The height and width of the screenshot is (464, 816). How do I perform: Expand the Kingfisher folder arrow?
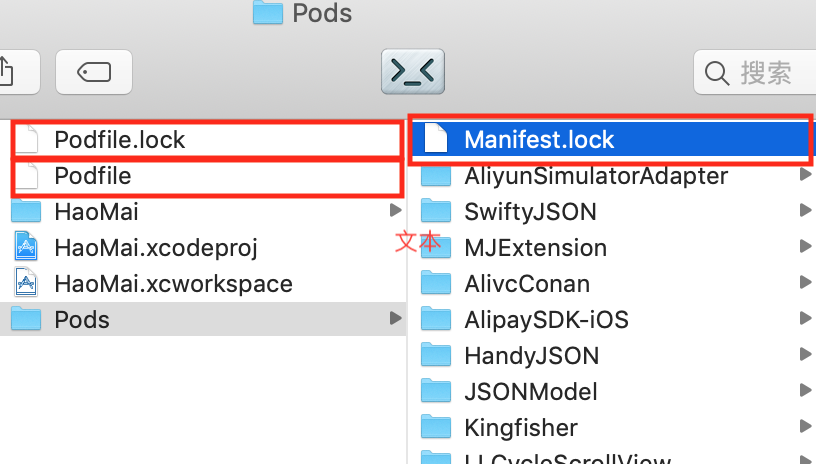pos(805,426)
